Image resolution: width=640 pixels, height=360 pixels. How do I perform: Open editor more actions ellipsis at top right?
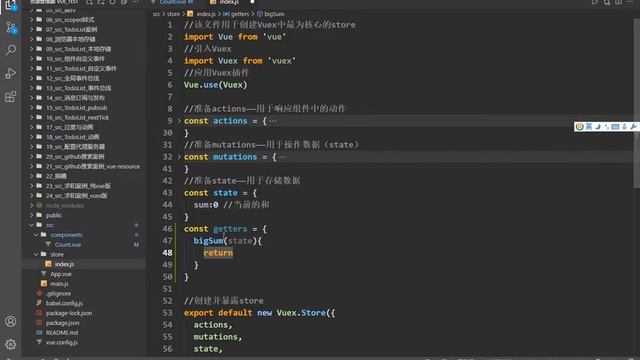point(630,2)
